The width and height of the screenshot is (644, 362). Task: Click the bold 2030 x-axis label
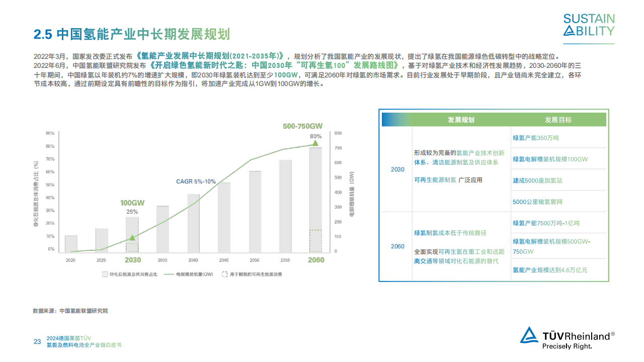[133, 260]
